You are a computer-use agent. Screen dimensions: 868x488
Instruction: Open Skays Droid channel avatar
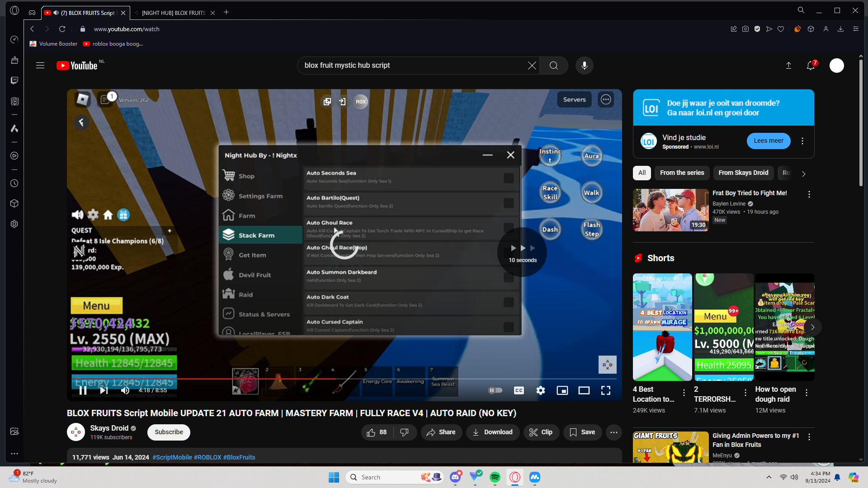click(x=76, y=432)
